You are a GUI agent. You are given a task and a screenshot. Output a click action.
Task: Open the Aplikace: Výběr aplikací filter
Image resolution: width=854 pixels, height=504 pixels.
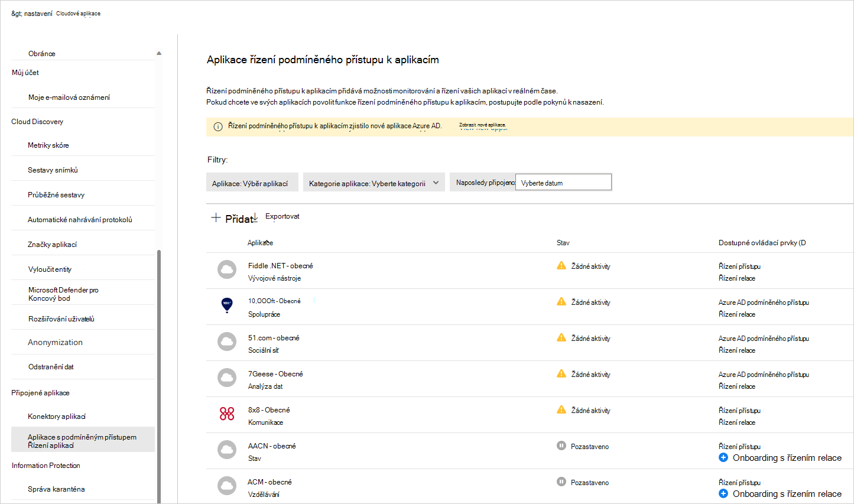(x=252, y=183)
